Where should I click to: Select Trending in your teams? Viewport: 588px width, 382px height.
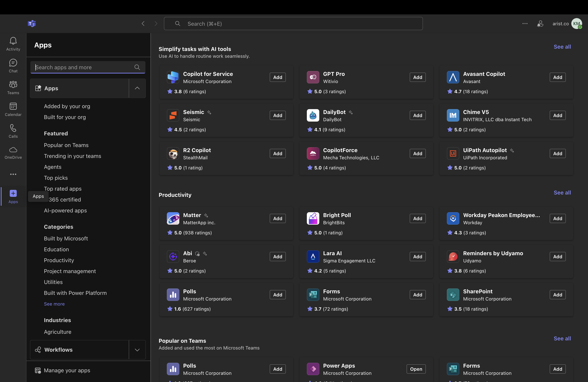[72, 156]
